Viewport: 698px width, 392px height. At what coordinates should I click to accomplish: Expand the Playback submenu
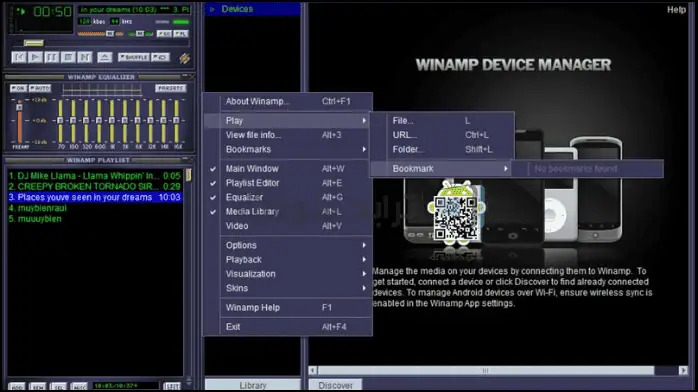[x=288, y=259]
